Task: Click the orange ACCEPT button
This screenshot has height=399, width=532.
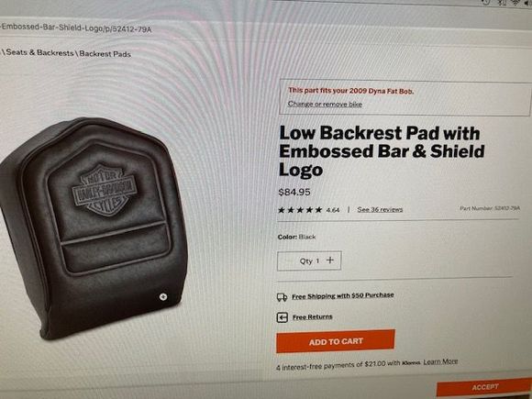Action: pos(484,387)
